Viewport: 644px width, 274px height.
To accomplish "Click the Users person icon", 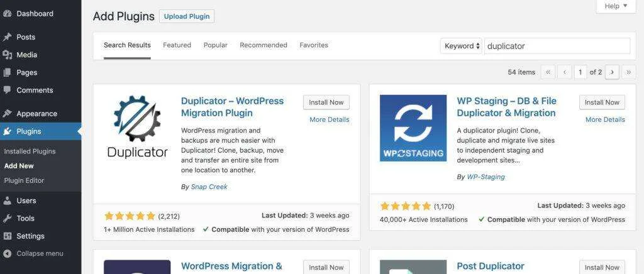I will 7,200.
